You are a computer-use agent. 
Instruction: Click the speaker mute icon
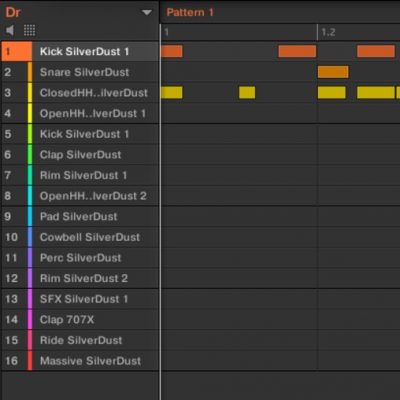10,30
